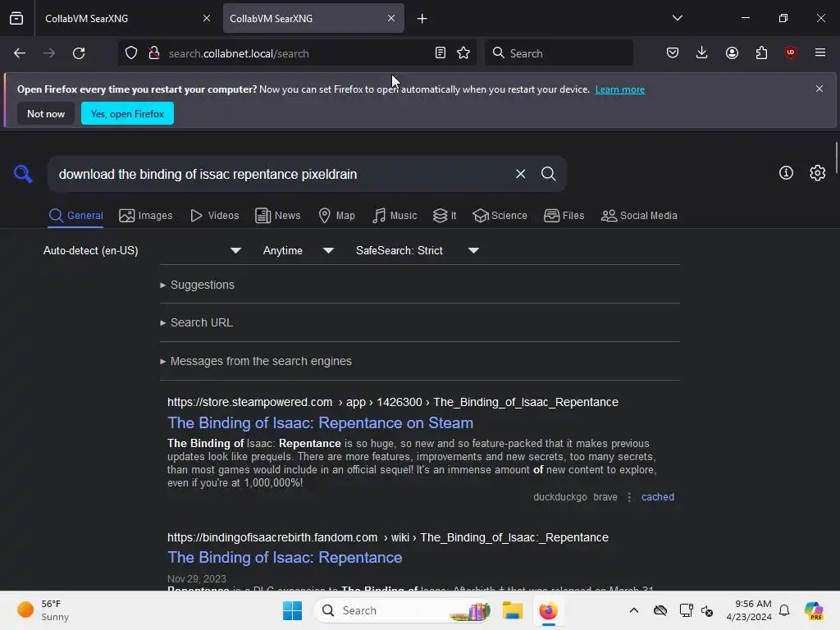This screenshot has height=630, width=840.
Task: Open the Auto-detect (en-US) language dropdown
Action: coord(142,251)
